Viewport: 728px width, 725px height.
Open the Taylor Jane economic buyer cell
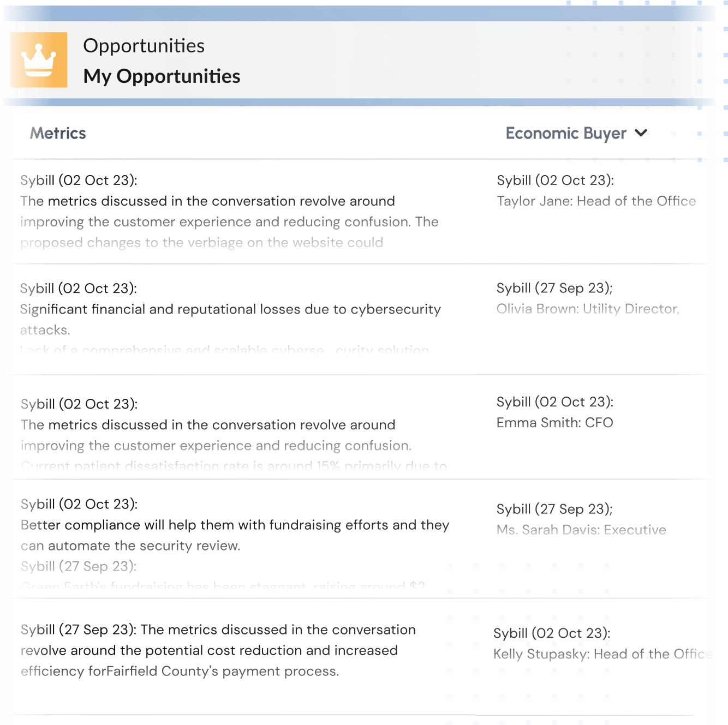(596, 191)
